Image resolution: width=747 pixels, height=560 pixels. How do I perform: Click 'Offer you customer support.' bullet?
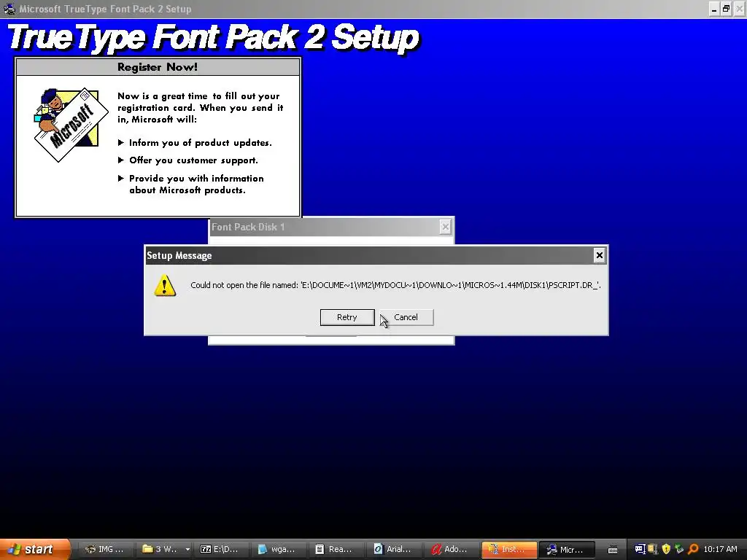[193, 160]
